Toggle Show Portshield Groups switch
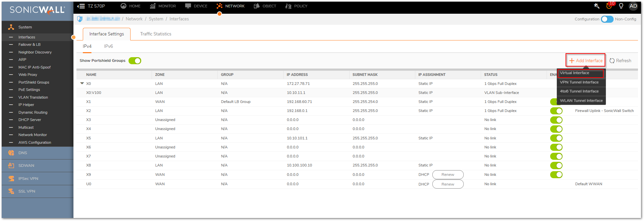The image size is (644, 221). coord(135,61)
